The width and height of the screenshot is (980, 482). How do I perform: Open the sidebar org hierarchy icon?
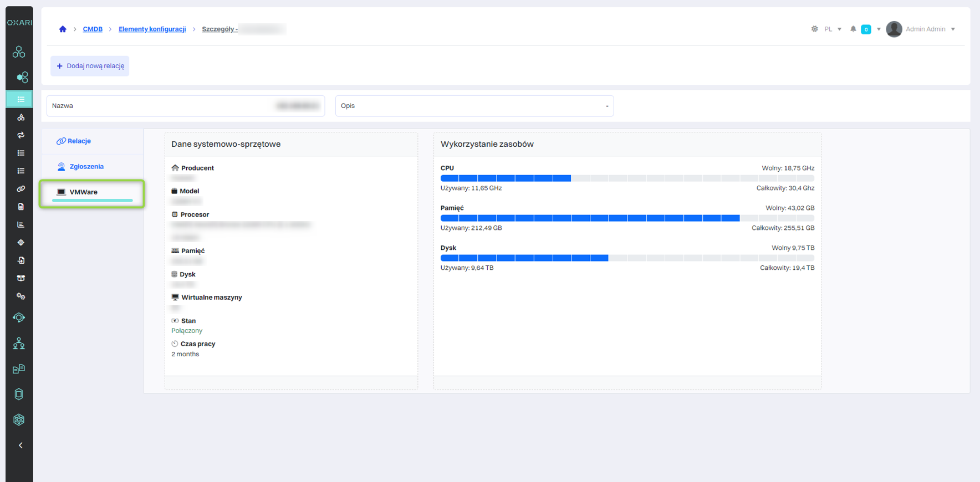click(x=19, y=343)
